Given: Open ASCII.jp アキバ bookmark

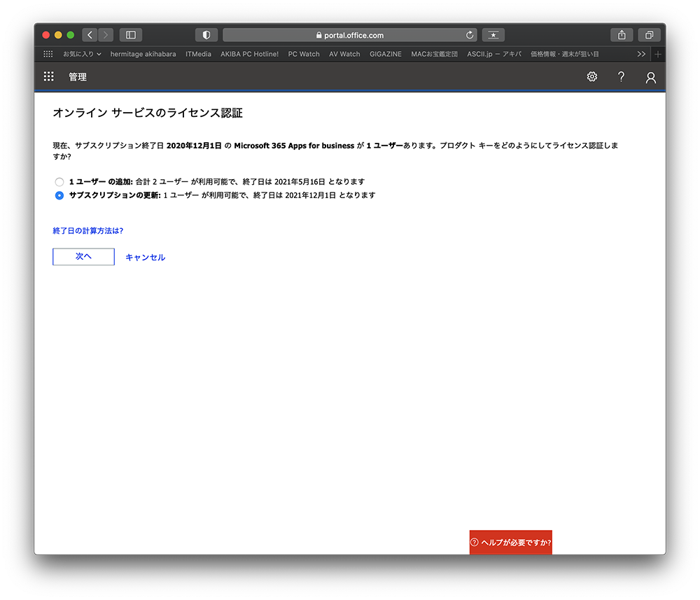Looking at the screenshot, I should click(494, 54).
